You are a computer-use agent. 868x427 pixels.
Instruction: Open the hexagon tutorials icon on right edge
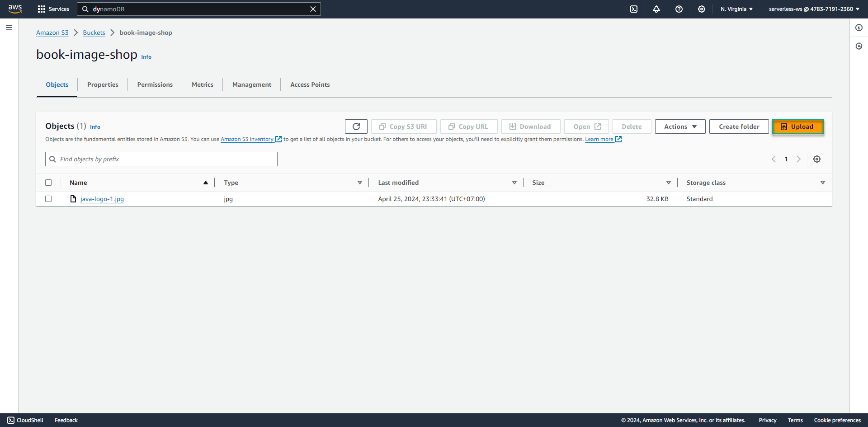(x=859, y=46)
